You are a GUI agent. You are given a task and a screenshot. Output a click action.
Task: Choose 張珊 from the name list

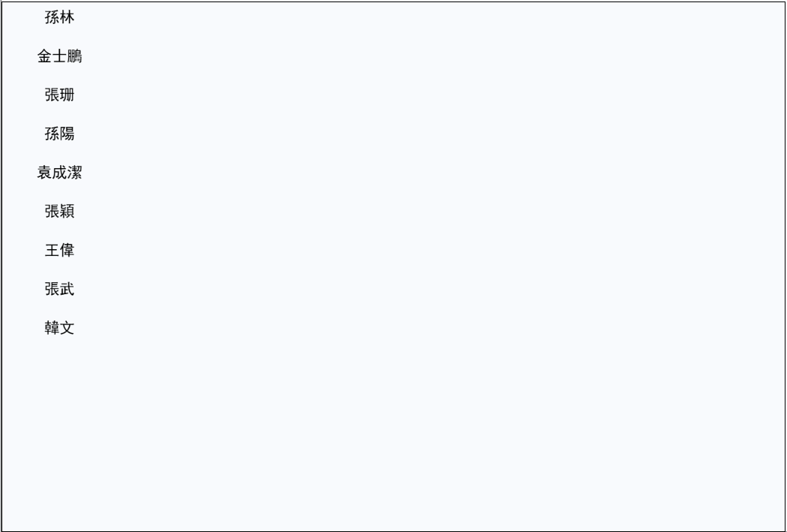(x=59, y=95)
